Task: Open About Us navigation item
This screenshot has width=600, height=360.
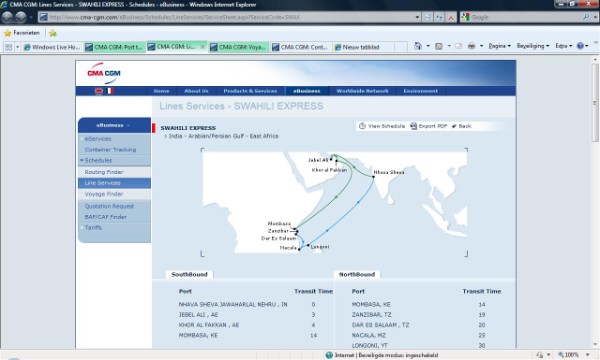Action: tap(196, 91)
